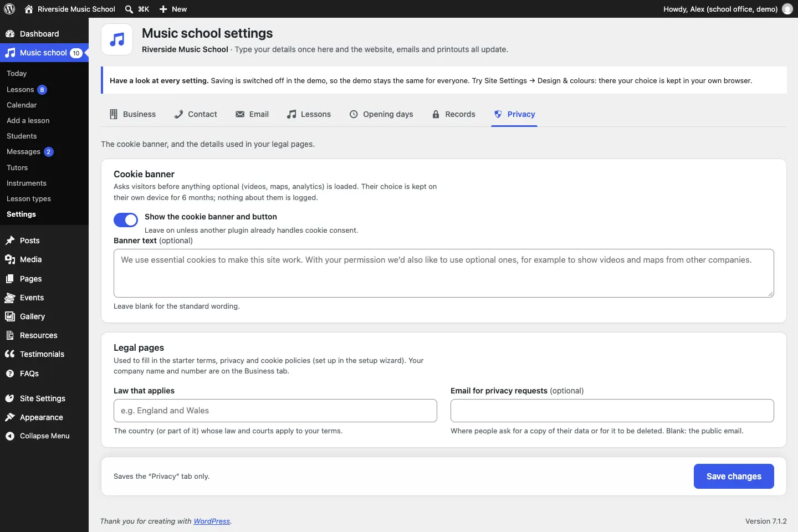Viewport: 798px width, 532px height.
Task: Click the Site Settings icon
Action: (10, 398)
